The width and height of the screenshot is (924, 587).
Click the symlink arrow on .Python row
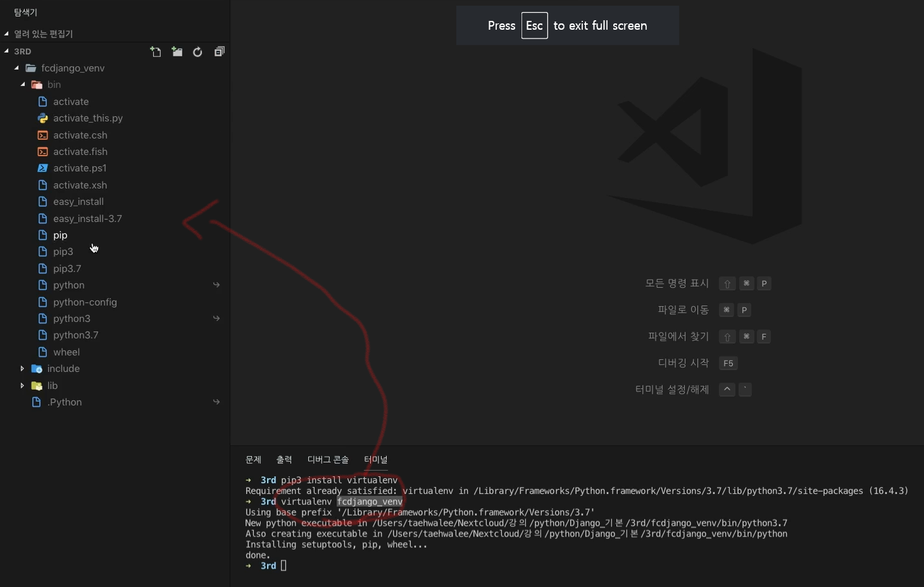[x=216, y=402]
